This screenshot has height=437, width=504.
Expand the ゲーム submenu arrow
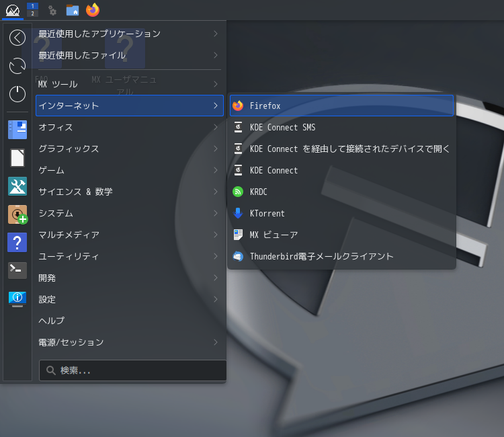(x=216, y=170)
